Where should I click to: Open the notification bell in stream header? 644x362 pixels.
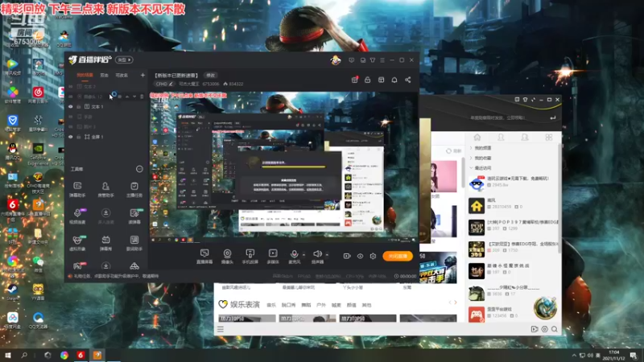tap(394, 80)
